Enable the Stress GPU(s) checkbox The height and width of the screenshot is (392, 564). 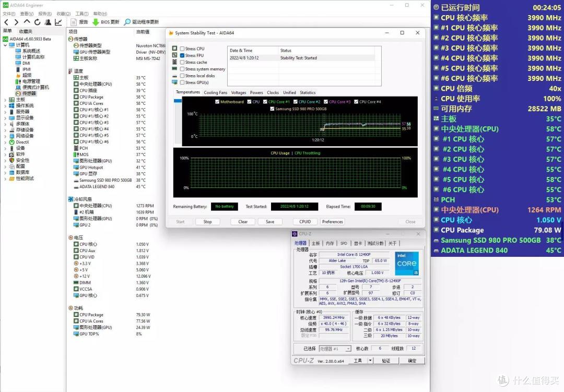(x=182, y=82)
